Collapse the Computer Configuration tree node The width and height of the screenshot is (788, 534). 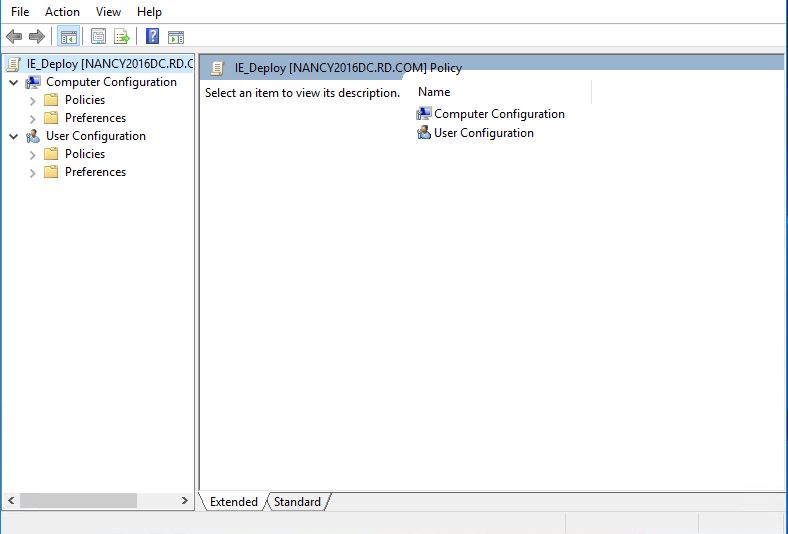14,82
